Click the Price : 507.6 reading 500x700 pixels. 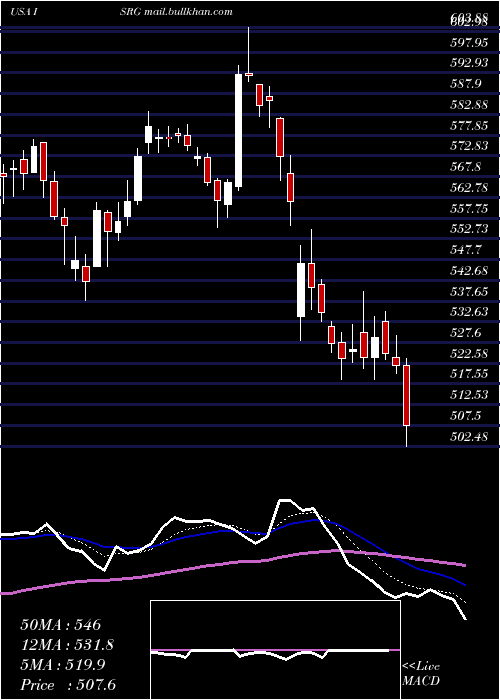coord(67,685)
